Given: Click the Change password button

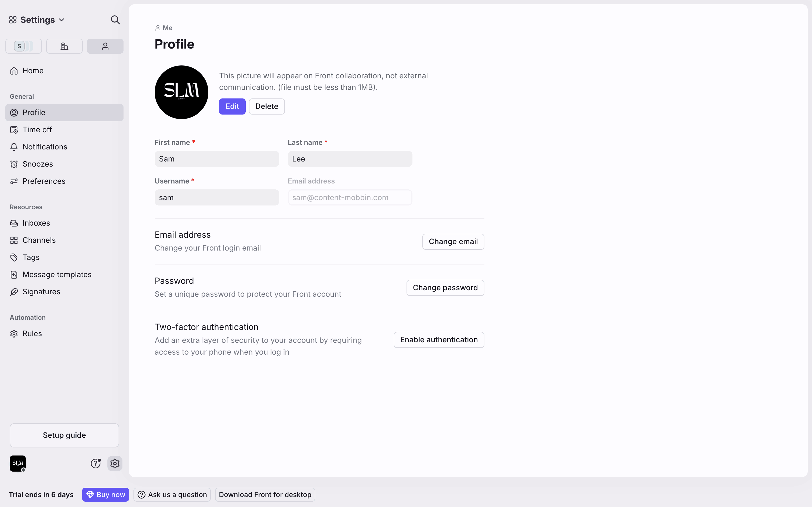Looking at the screenshot, I should pos(445,288).
